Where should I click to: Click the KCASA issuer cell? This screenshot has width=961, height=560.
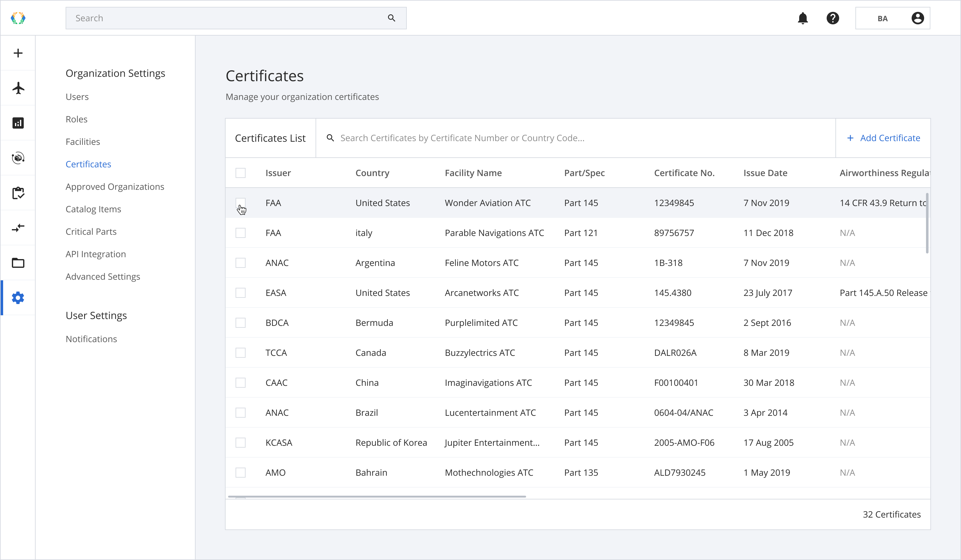279,443
